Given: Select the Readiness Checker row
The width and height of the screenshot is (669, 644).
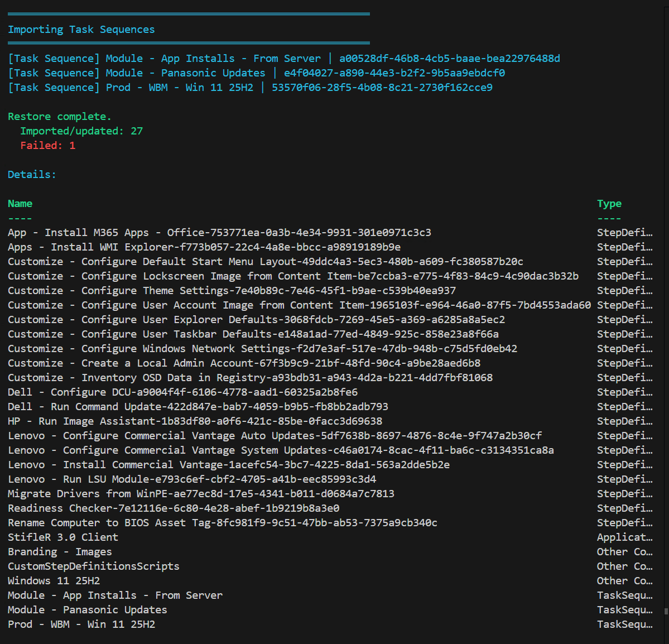Looking at the screenshot, I should tap(174, 508).
